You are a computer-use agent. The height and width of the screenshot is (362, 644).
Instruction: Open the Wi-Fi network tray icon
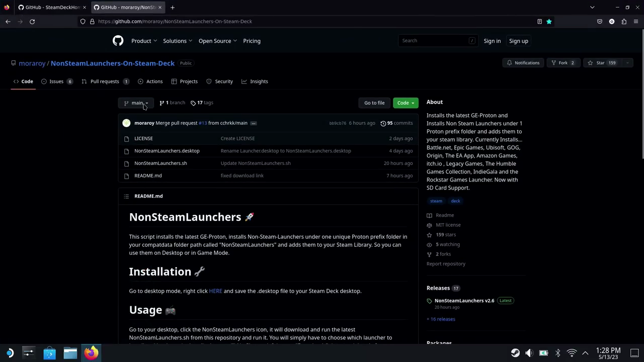tap(572, 353)
